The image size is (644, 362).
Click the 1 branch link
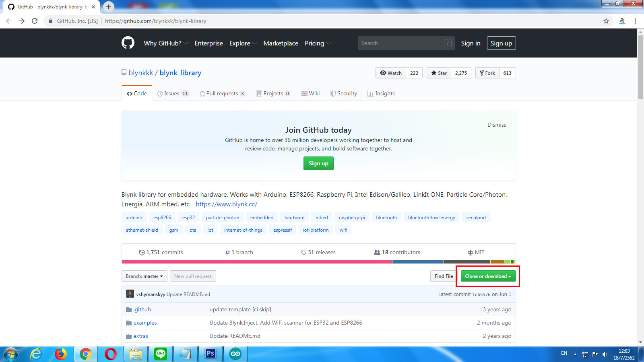click(239, 252)
